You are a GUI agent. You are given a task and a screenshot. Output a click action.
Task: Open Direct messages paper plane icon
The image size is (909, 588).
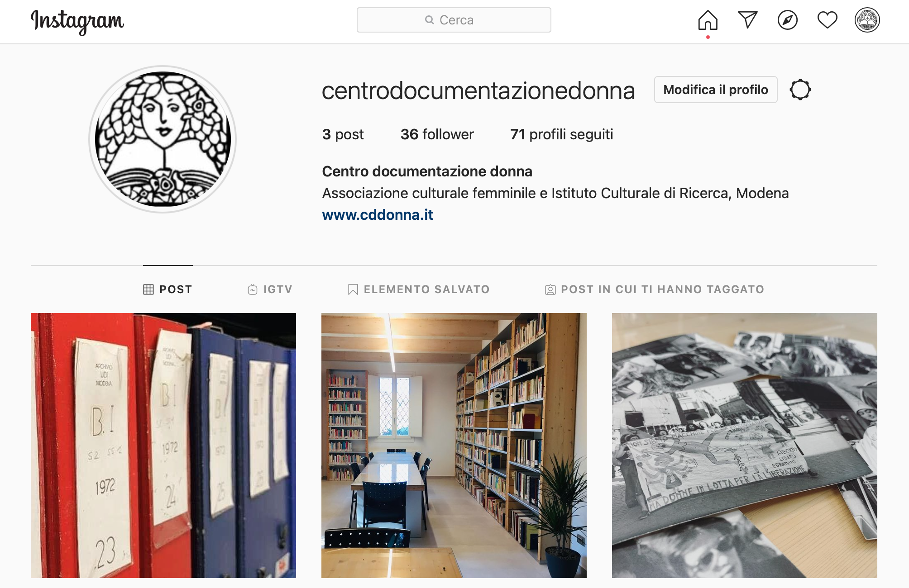coord(748,20)
